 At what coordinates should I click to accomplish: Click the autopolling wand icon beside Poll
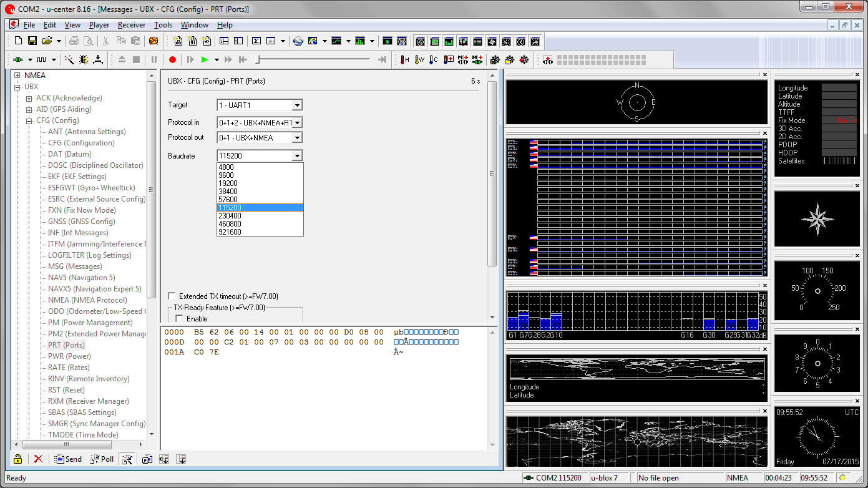(x=127, y=459)
